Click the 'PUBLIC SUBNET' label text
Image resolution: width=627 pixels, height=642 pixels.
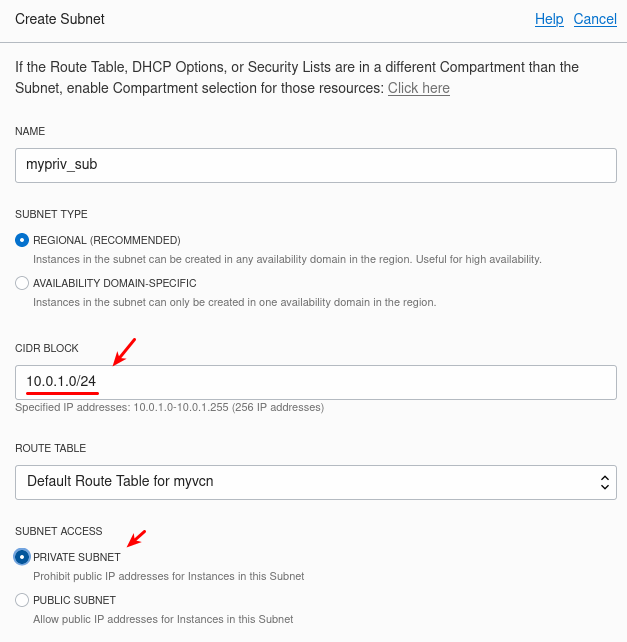[x=75, y=600]
